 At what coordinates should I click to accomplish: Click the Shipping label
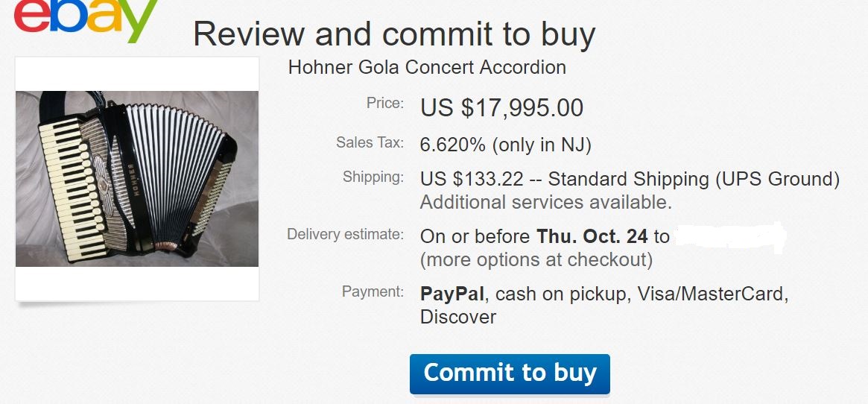pos(373,177)
